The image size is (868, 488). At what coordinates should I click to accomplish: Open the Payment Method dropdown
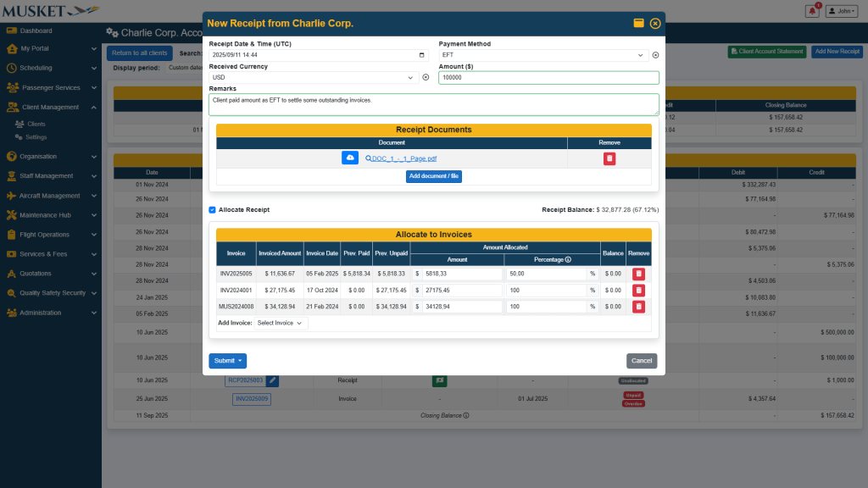[x=542, y=55]
